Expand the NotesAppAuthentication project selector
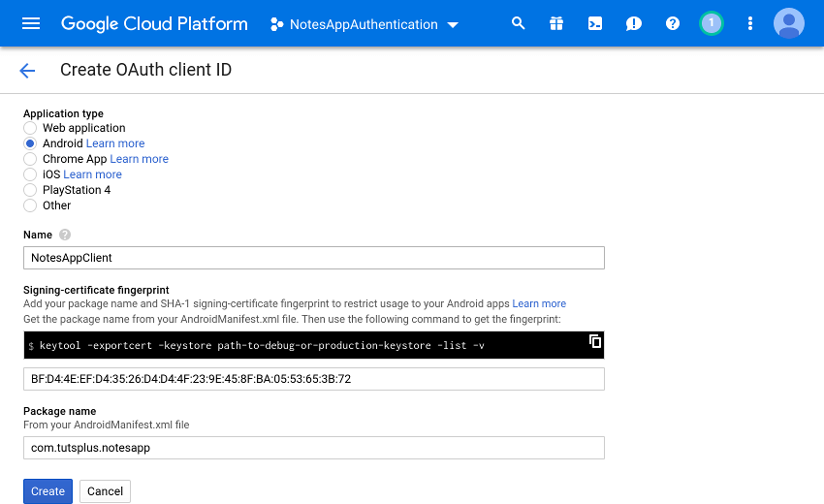This screenshot has width=824, height=504. click(364, 24)
